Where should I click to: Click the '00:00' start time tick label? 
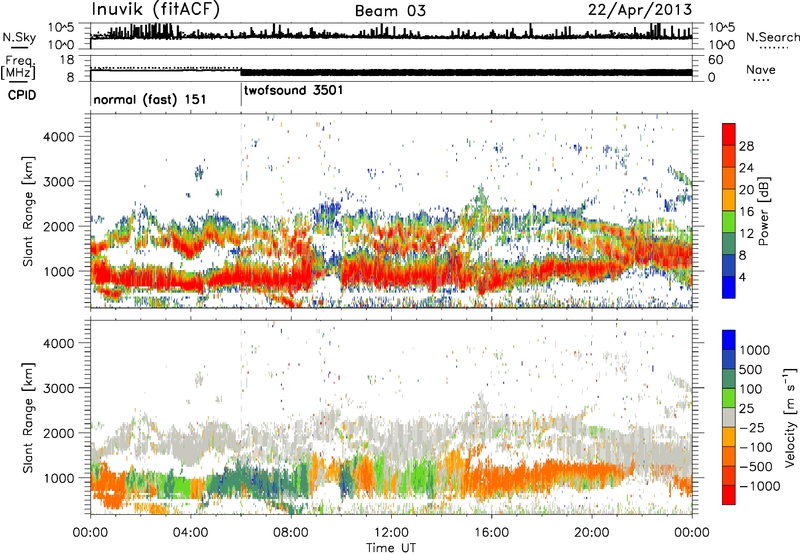point(90,533)
